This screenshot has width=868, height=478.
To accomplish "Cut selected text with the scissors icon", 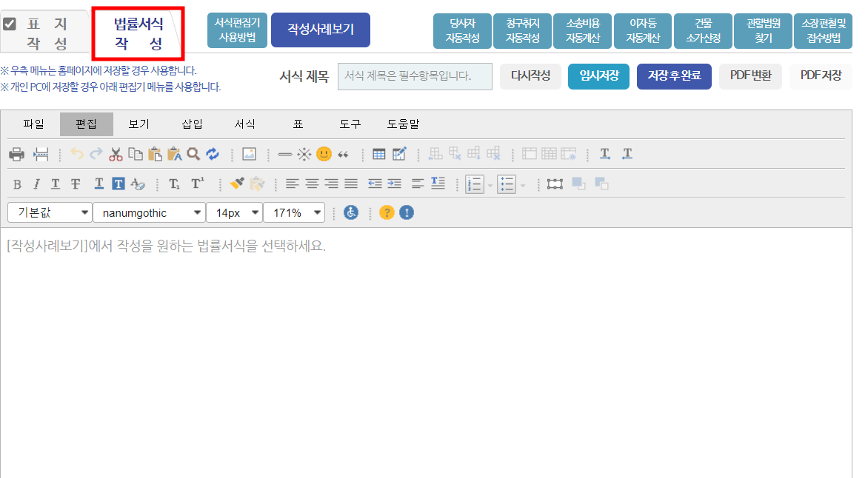I will coord(115,153).
